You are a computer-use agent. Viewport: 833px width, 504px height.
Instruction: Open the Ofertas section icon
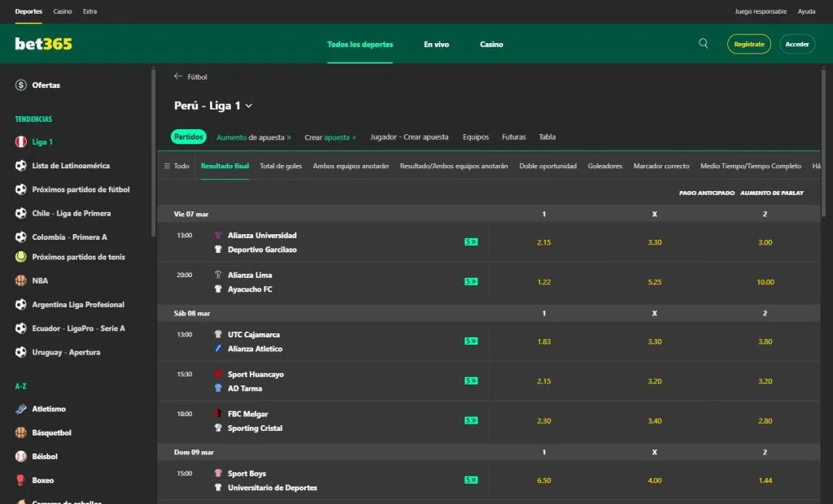pyautogui.click(x=20, y=85)
